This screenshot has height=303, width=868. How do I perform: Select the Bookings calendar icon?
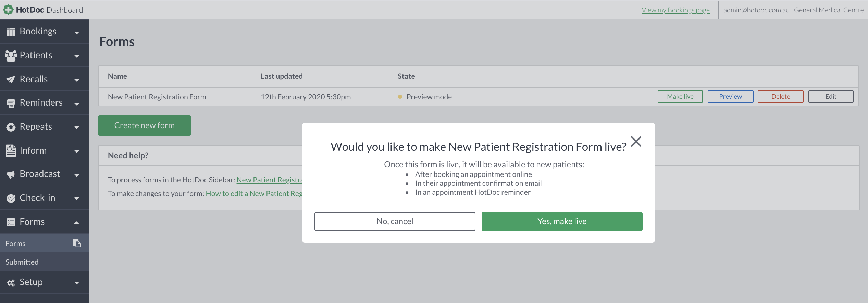point(11,31)
